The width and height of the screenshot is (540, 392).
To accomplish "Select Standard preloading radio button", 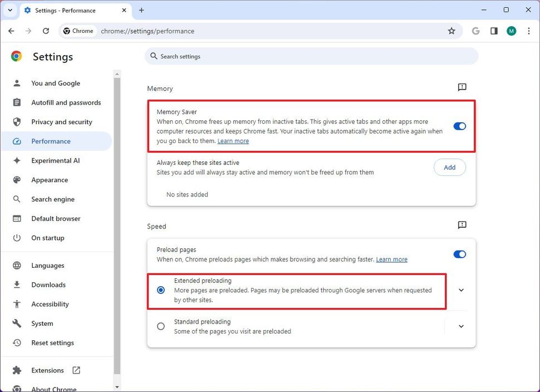I will (x=160, y=326).
